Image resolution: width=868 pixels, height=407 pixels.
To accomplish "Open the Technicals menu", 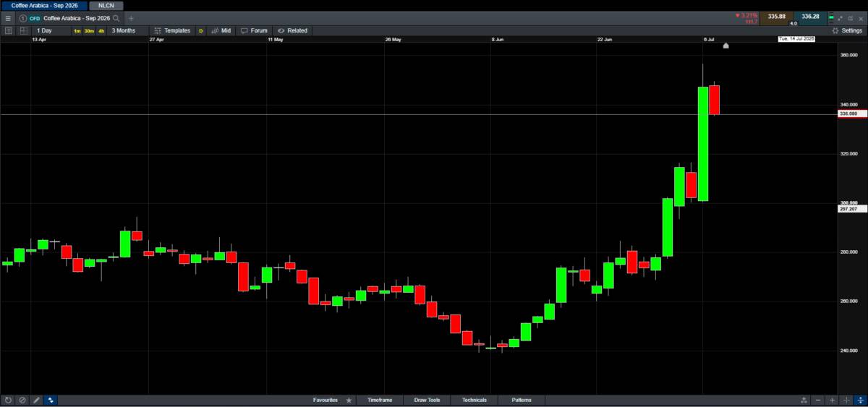I will tap(474, 400).
